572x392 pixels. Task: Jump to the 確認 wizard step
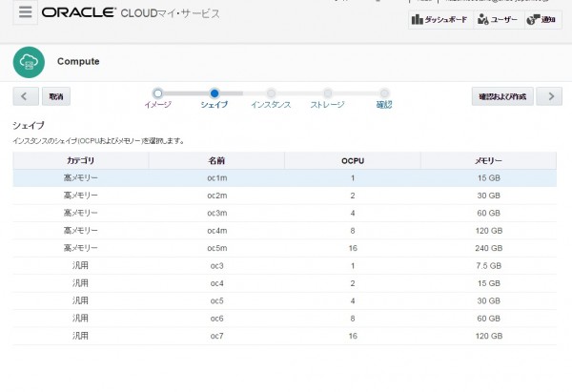pos(384,105)
